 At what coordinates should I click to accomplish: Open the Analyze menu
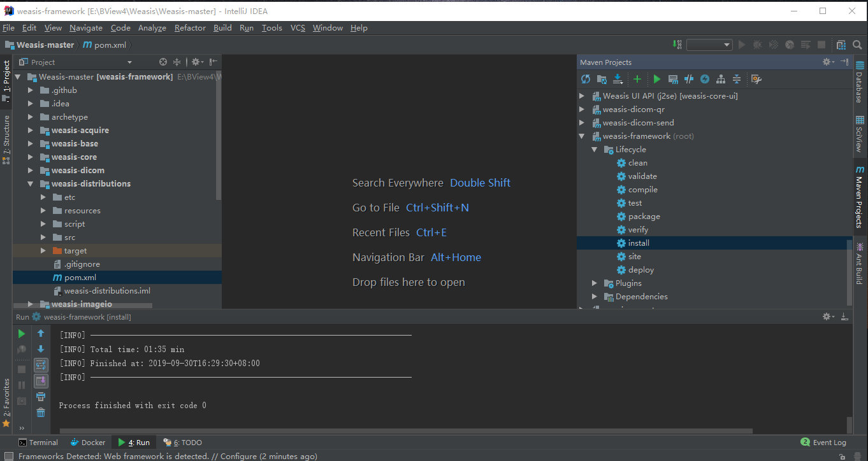click(x=152, y=27)
